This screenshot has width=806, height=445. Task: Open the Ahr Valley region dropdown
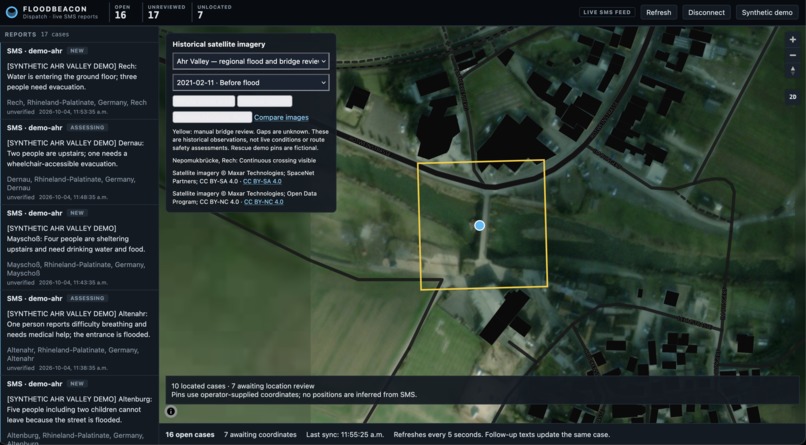[x=251, y=61]
